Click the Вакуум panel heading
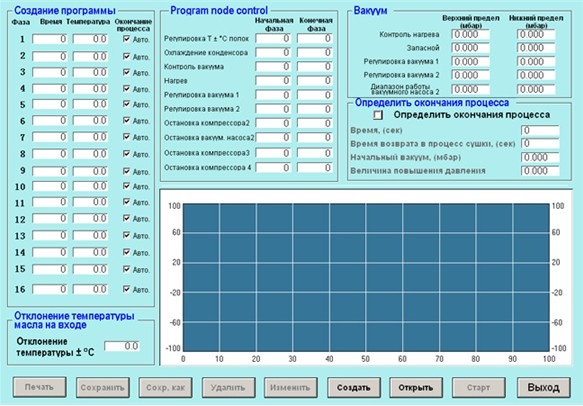This screenshot has height=406, width=583. (370, 11)
